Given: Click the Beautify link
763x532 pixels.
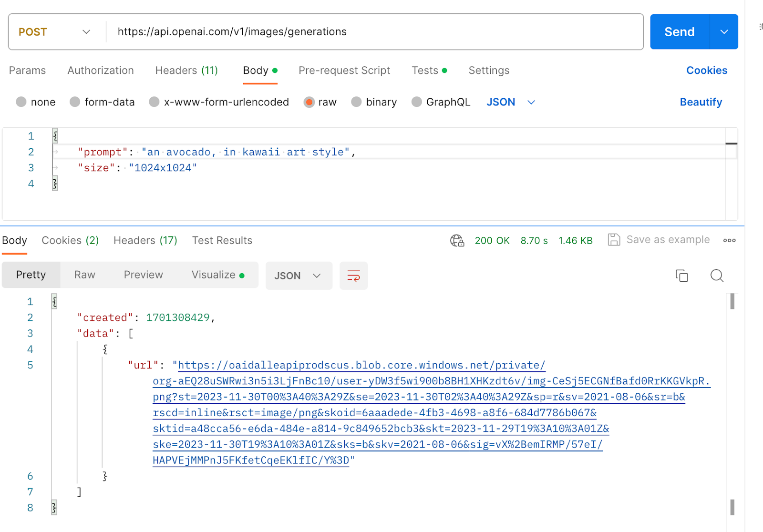Looking at the screenshot, I should [701, 102].
